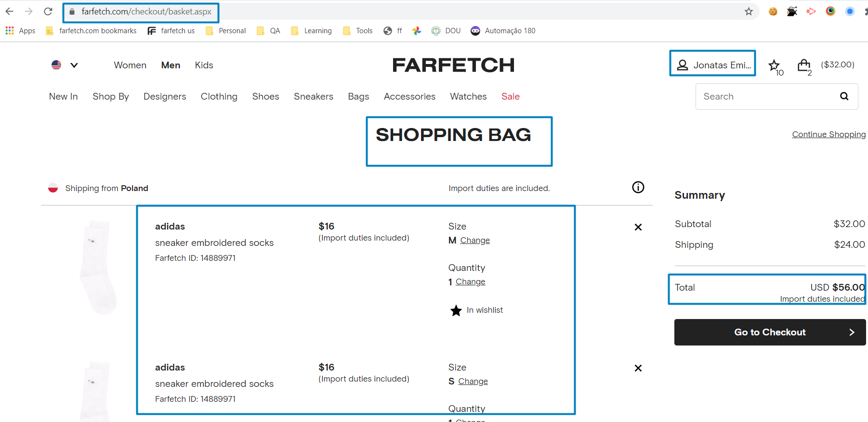Go back using the browser back arrow
The height and width of the screenshot is (422, 868).
pyautogui.click(x=9, y=11)
